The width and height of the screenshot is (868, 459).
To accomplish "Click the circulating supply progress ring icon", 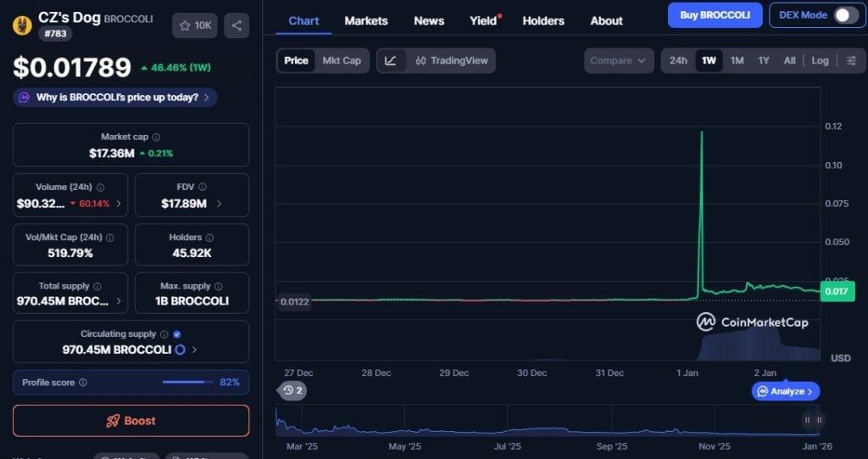I will [x=180, y=350].
